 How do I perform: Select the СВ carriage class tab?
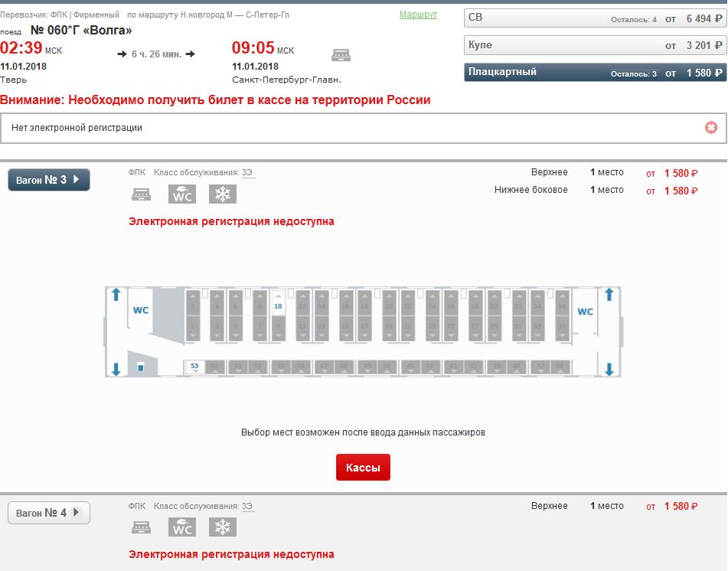click(595, 18)
